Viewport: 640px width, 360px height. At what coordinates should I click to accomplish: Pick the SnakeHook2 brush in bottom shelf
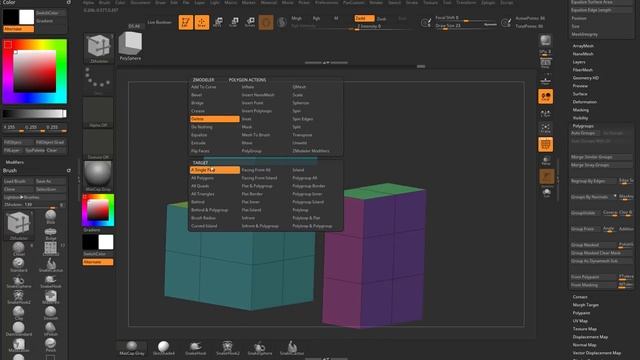tap(227, 348)
